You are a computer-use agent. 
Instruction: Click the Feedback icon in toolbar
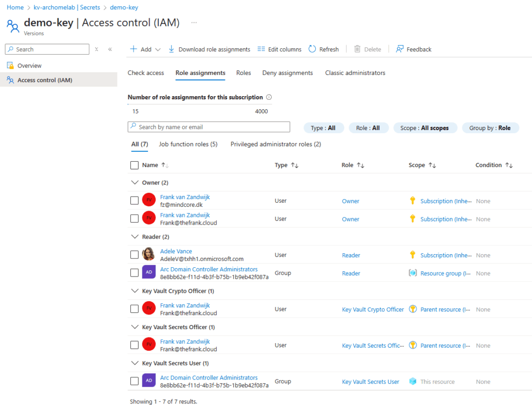point(400,49)
